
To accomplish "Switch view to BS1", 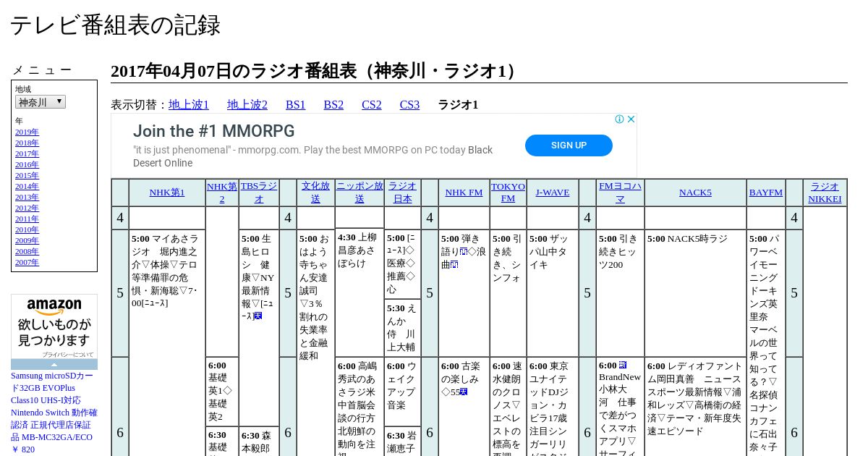I will pos(296,104).
